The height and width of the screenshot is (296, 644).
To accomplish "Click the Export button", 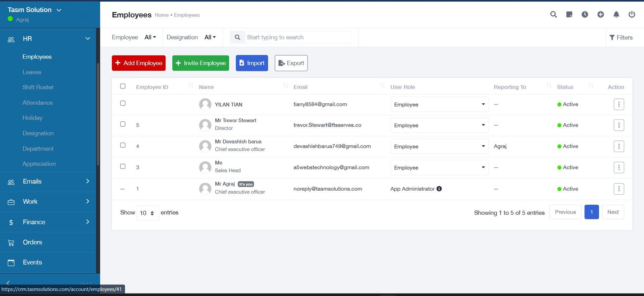I will 291,63.
